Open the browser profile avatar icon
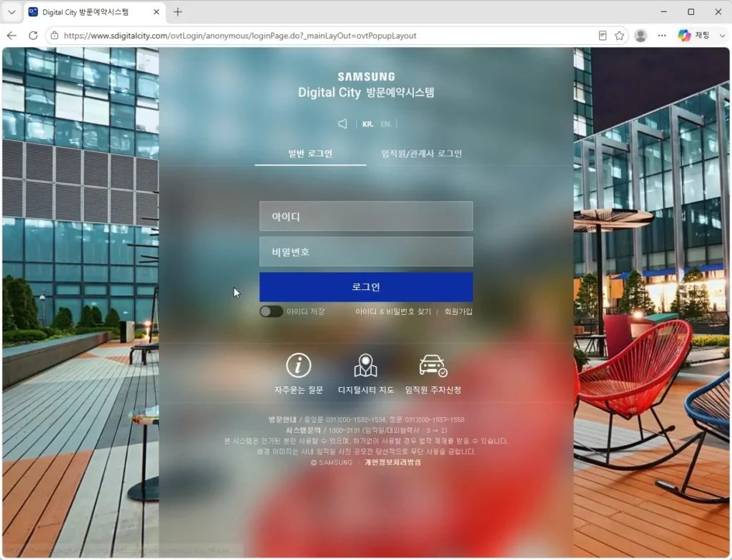The width and height of the screenshot is (732, 560). pos(640,36)
